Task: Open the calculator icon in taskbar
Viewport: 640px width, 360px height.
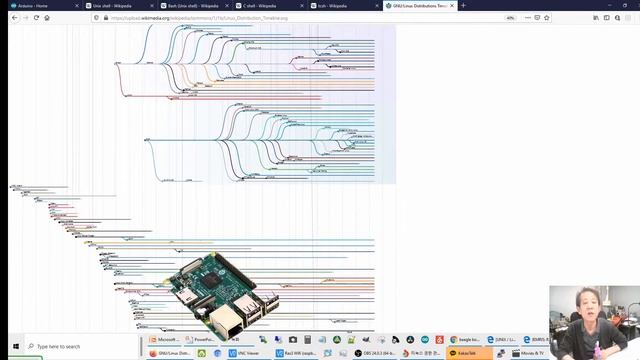Action: (308, 340)
